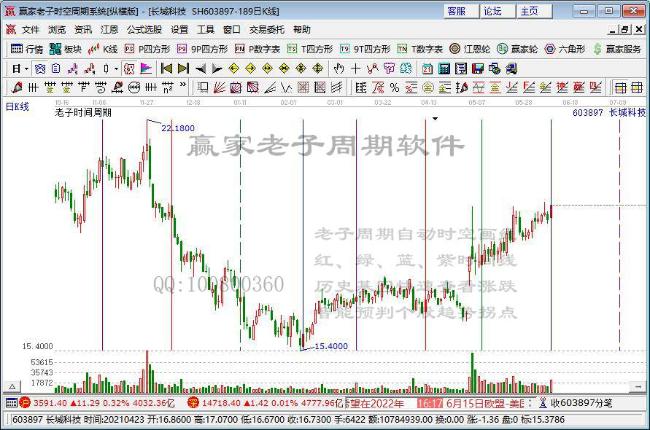Expand the toolbar overflow chevron »
Image resolution: width=650 pixels, height=430 pixels.
pyautogui.click(x=183, y=85)
